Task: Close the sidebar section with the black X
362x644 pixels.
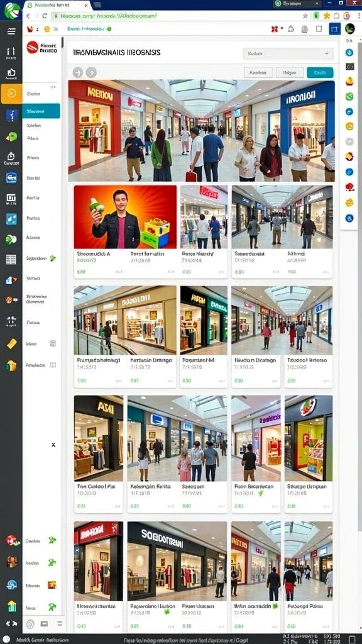Action: (x=53, y=445)
